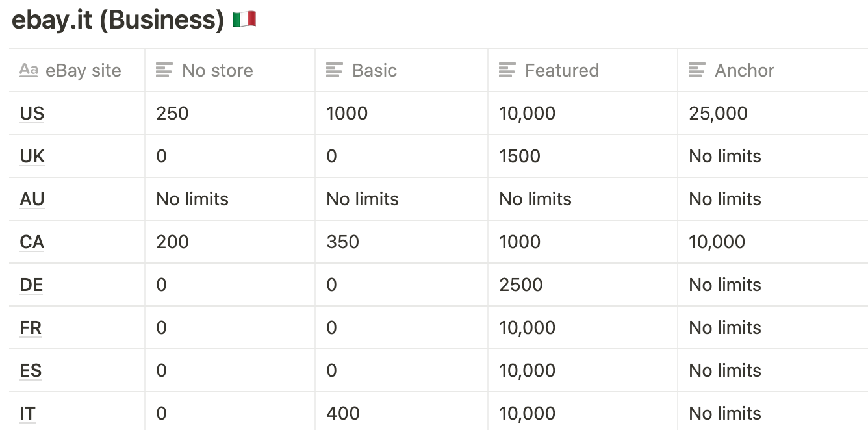Select the 350 Basic cell for CA
The image size is (868, 430).
[402, 242]
